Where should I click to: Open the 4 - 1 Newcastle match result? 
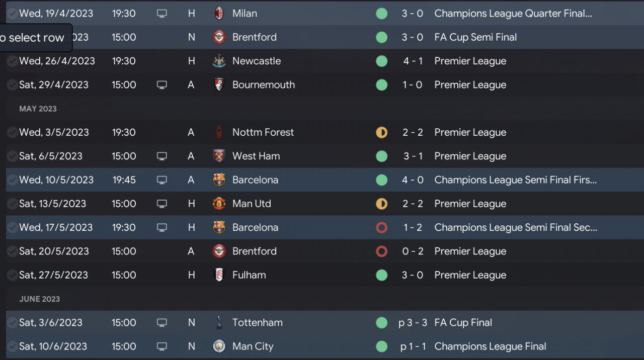point(413,61)
